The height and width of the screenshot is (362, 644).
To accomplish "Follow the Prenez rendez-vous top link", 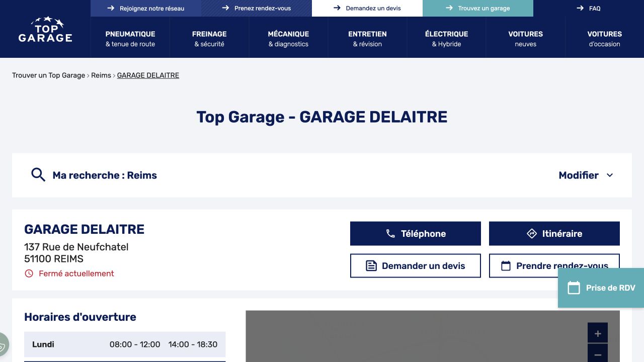I will point(257,8).
